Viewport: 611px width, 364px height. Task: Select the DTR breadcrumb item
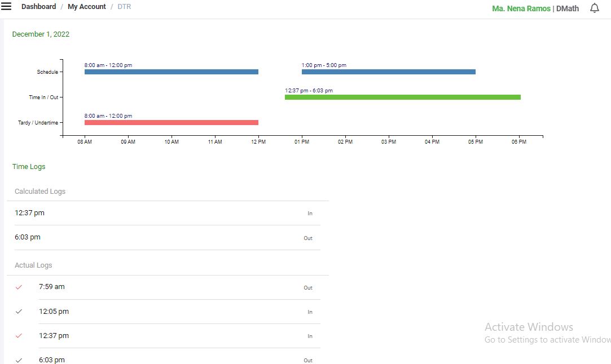tap(124, 7)
